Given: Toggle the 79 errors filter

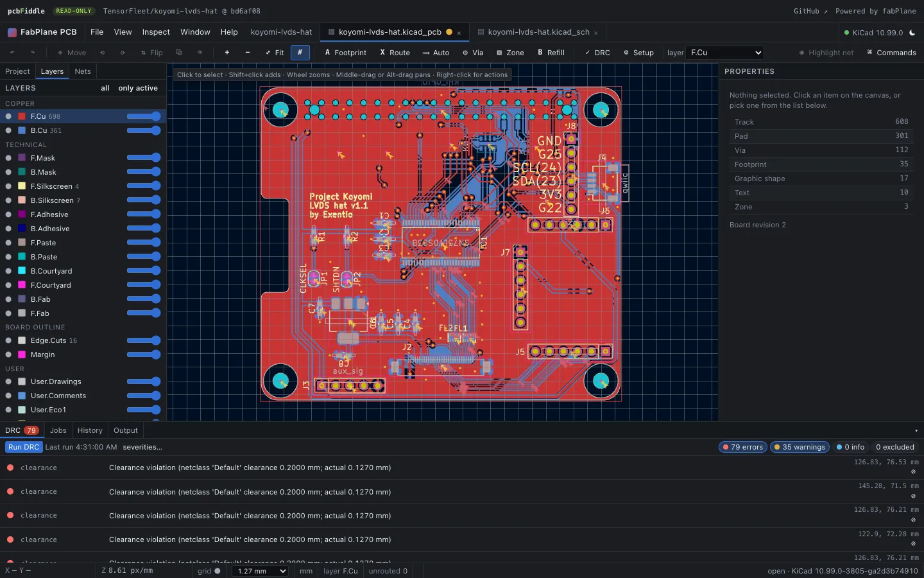Looking at the screenshot, I should [743, 447].
